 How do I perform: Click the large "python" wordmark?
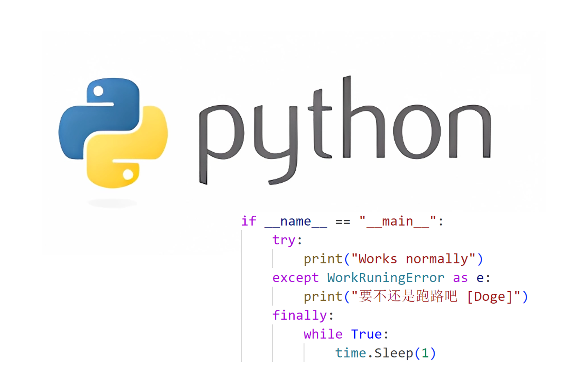345,130
